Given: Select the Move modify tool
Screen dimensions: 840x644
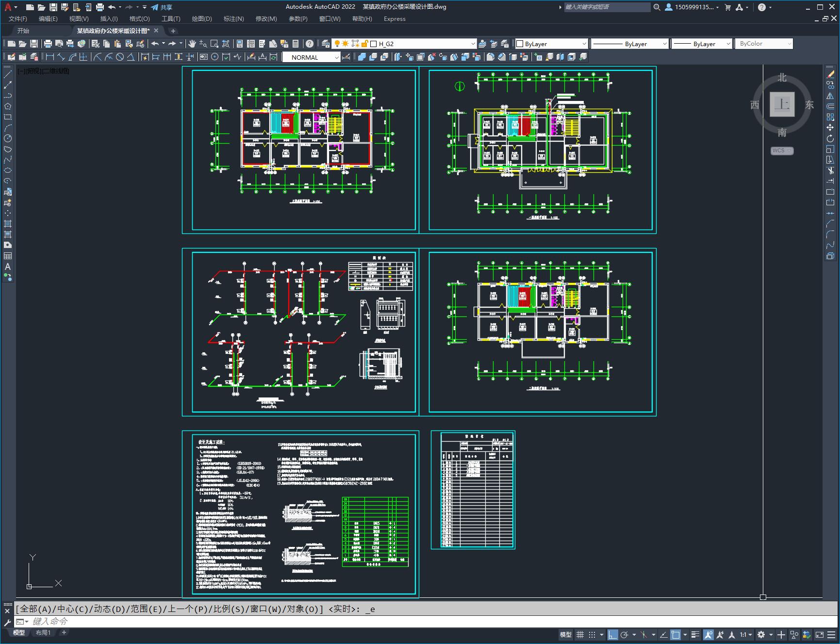Looking at the screenshot, I should click(x=830, y=128).
